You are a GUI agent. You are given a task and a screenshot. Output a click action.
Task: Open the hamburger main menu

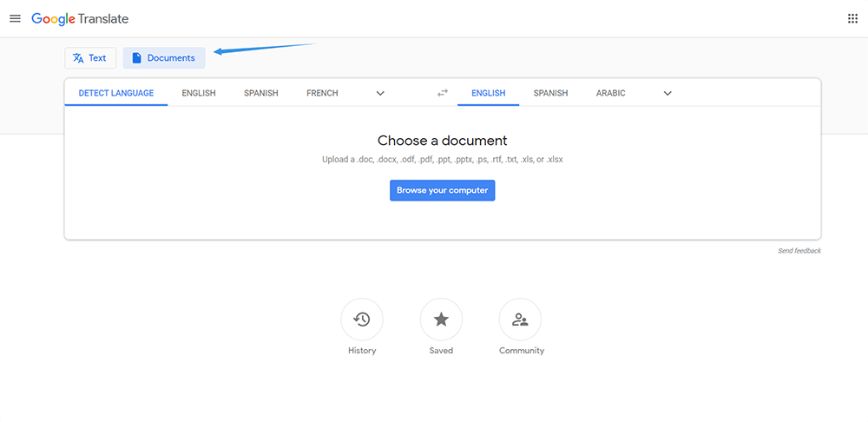(x=15, y=18)
